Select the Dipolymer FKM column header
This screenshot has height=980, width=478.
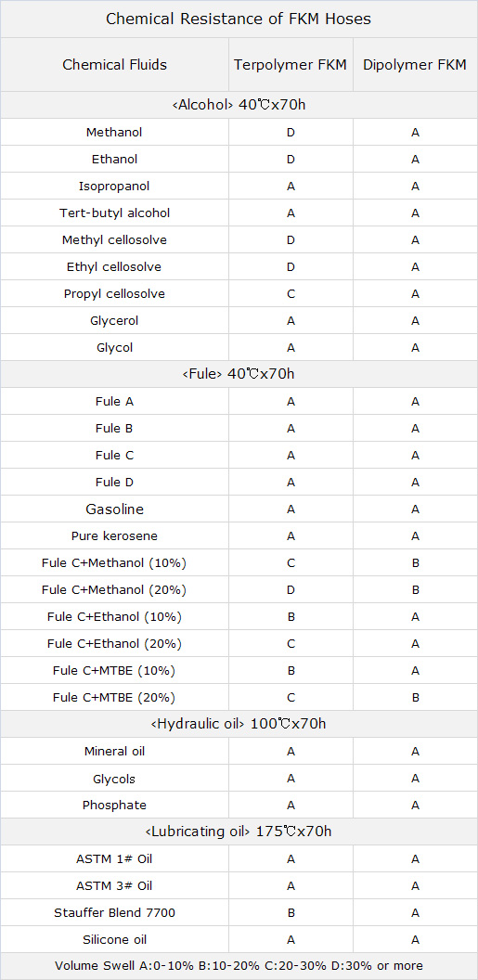pos(415,65)
